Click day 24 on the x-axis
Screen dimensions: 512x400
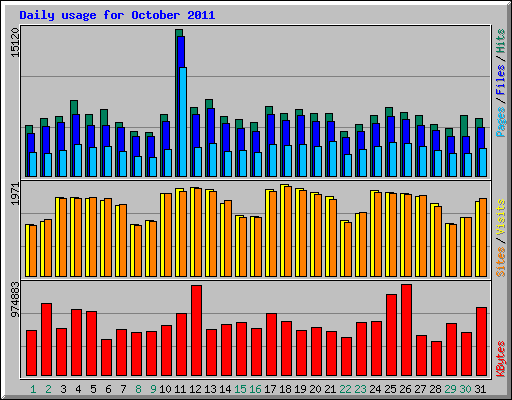coord(375,389)
